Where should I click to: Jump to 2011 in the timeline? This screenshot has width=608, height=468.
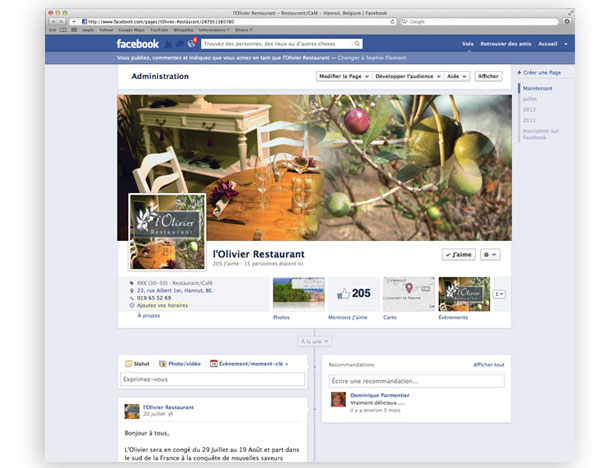click(x=529, y=121)
